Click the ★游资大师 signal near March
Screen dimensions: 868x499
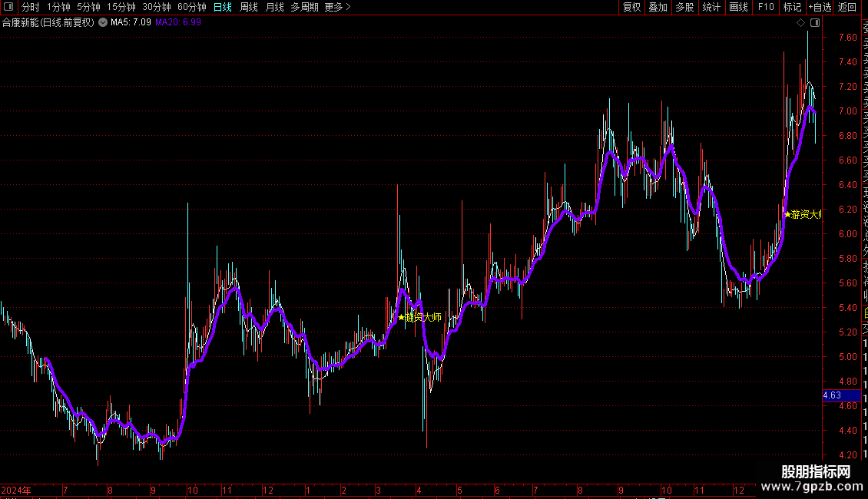tap(419, 317)
